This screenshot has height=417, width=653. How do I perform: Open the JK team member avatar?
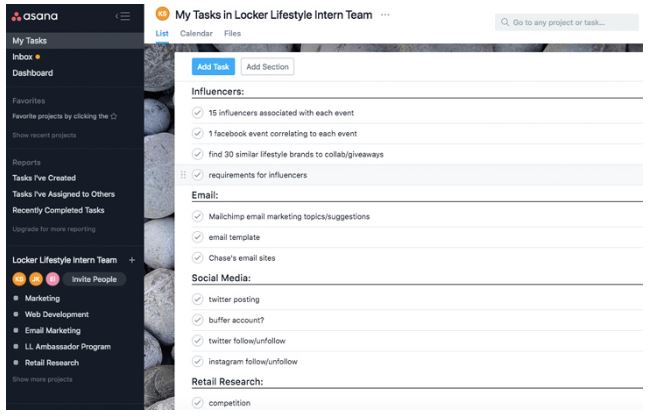click(x=36, y=279)
